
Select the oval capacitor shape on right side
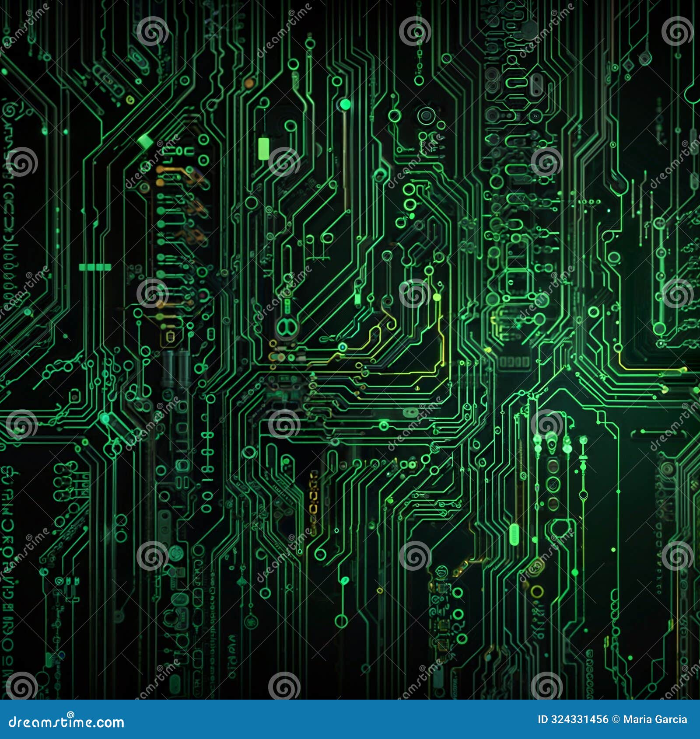tap(516, 83)
